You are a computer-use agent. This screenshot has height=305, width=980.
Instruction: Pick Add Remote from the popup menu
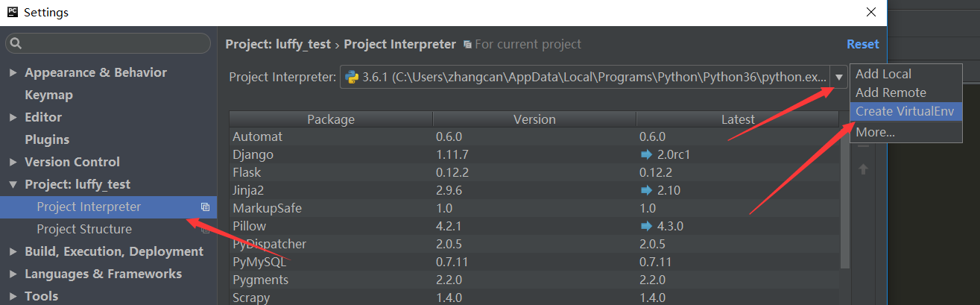891,92
